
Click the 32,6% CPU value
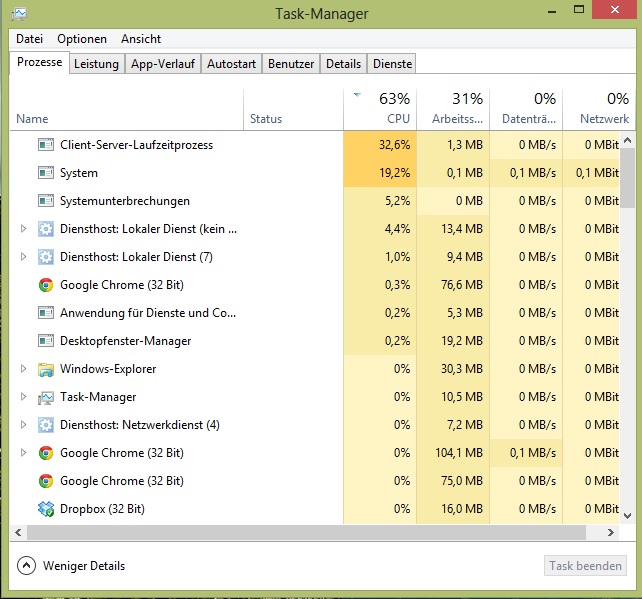pyautogui.click(x=394, y=145)
